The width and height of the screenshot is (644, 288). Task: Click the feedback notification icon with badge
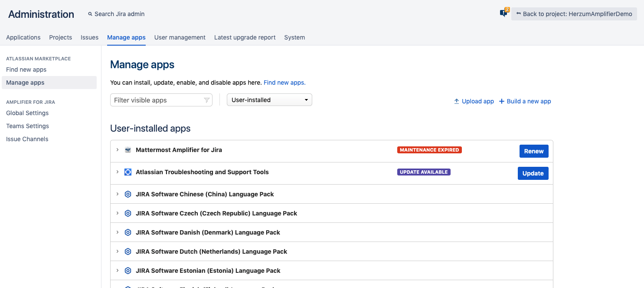pyautogui.click(x=503, y=13)
